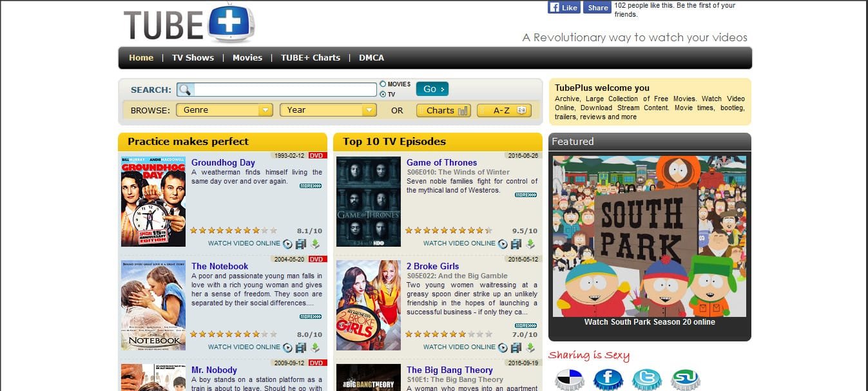Screen dimensions: 868x391
Task: Click green download arrow in the Groundhog Day row
Action: point(315,243)
